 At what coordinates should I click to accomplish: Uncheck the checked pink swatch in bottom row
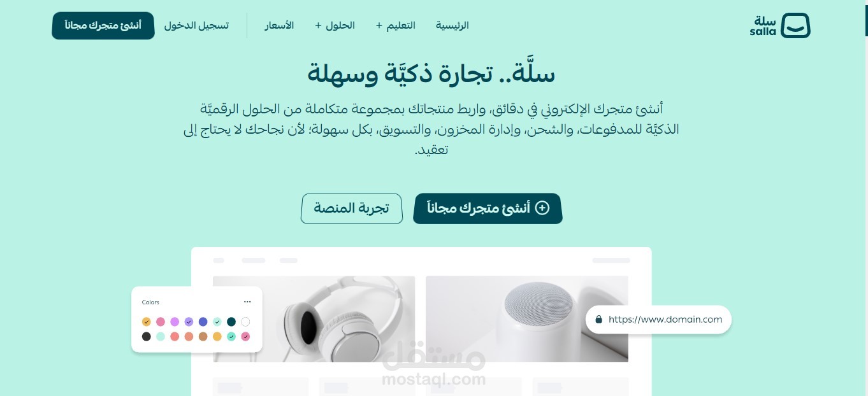(245, 336)
